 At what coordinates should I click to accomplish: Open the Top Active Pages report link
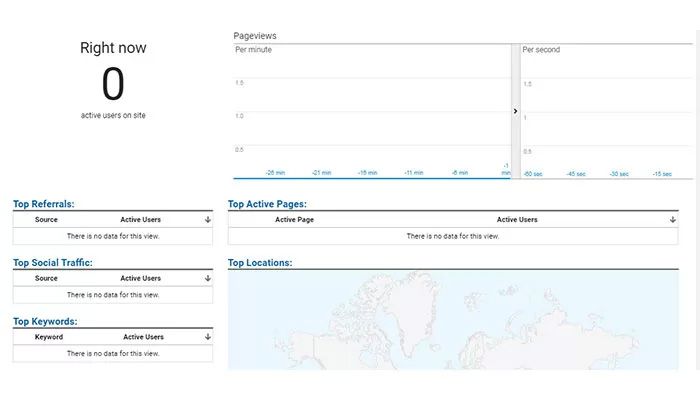(267, 204)
